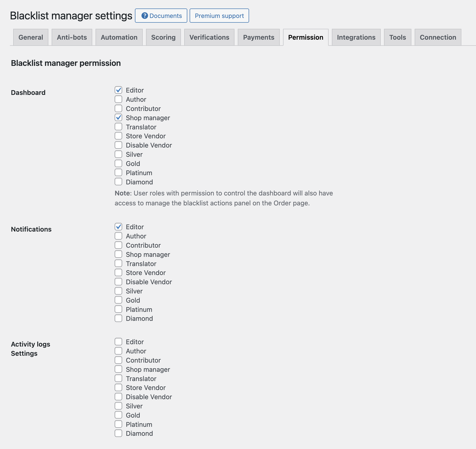Screen dimensions: 476x449
Task: Tick Gold checkbox in Notifications section
Action: pos(118,300)
